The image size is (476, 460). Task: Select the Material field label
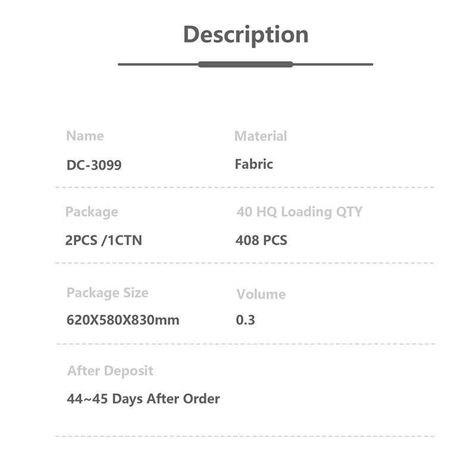click(261, 136)
